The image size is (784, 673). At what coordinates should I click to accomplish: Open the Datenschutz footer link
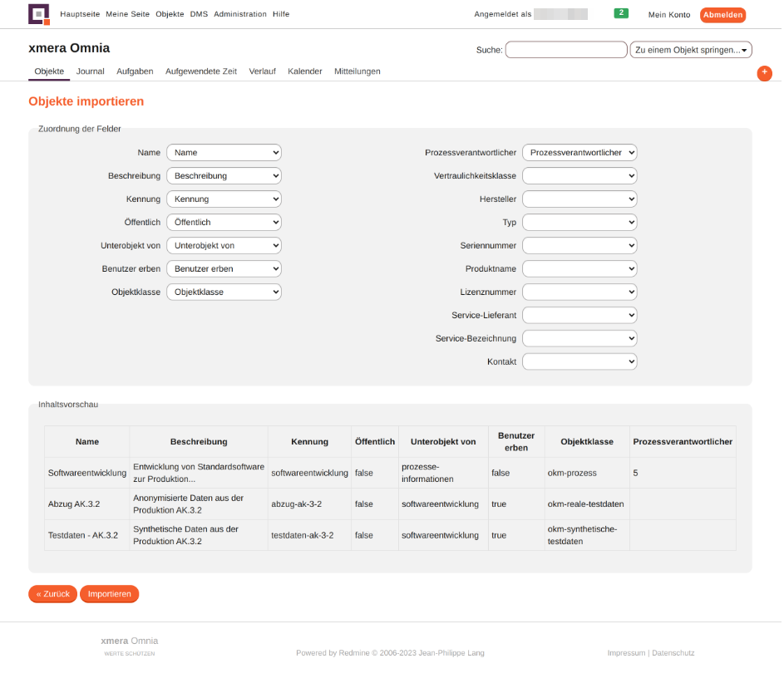coord(673,653)
